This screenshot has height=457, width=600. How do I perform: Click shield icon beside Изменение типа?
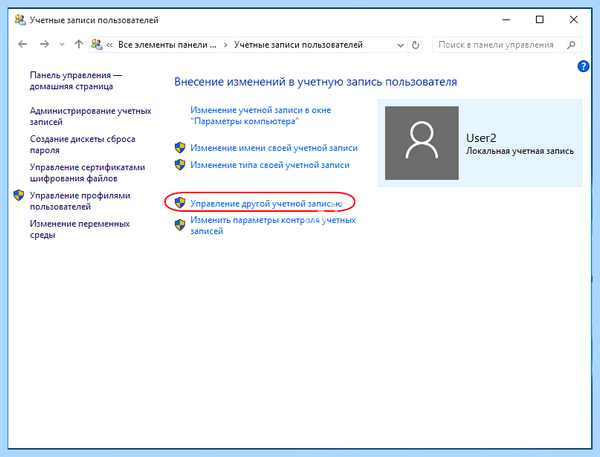point(180,165)
